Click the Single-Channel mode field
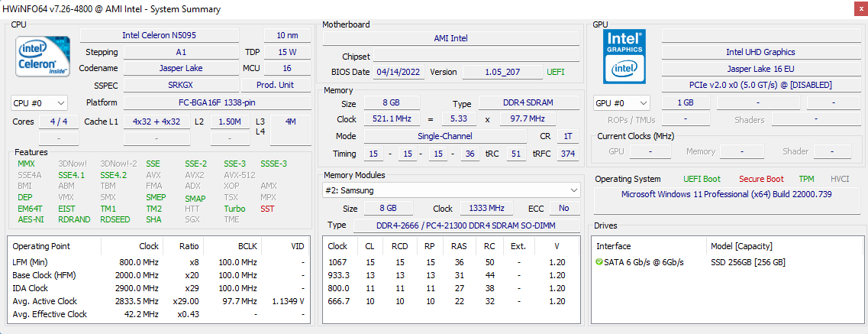The height and width of the screenshot is (334, 868). coord(445,136)
